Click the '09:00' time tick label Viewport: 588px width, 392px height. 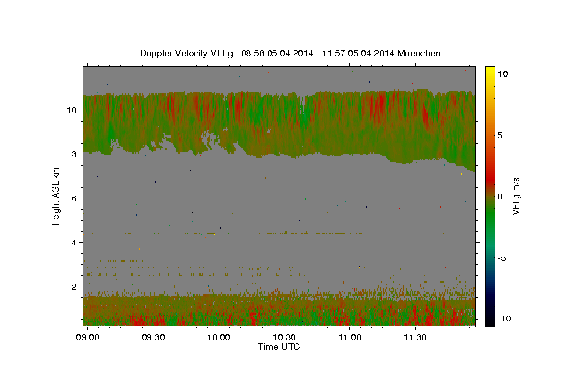pos(88,338)
